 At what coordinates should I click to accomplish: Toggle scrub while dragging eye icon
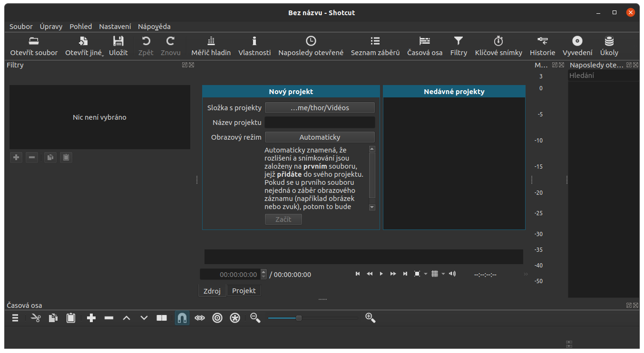[200, 318]
